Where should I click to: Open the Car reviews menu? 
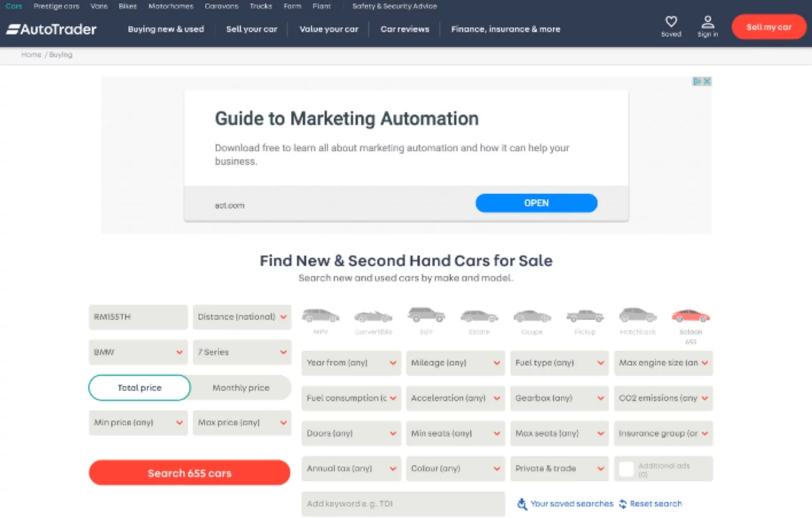click(404, 29)
